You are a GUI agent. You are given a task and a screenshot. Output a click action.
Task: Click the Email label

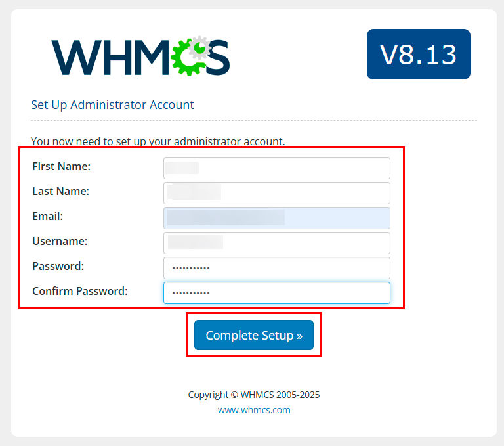point(47,216)
